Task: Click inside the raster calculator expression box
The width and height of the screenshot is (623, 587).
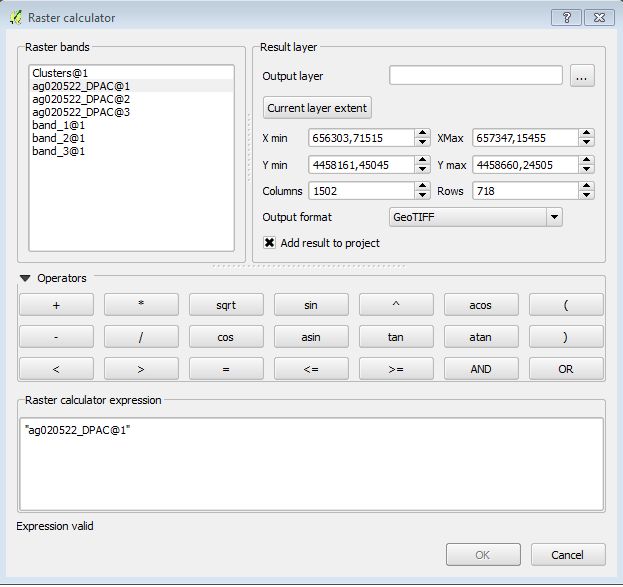Action: [312, 464]
